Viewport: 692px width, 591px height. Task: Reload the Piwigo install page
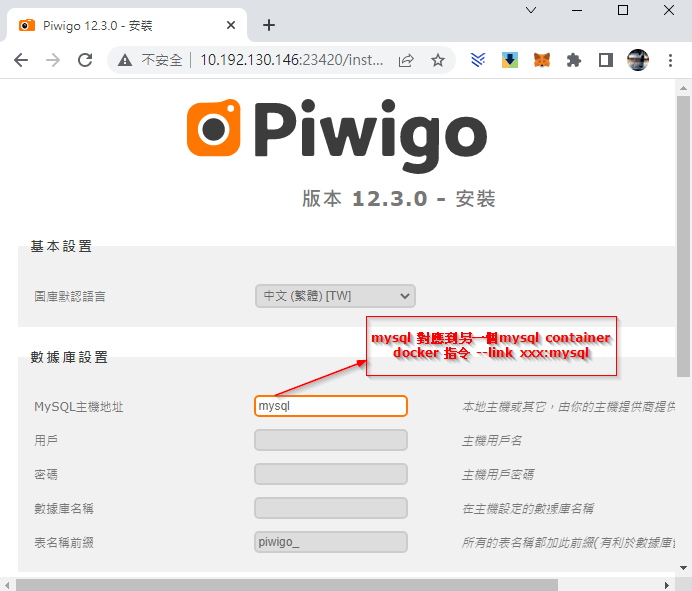click(x=85, y=60)
